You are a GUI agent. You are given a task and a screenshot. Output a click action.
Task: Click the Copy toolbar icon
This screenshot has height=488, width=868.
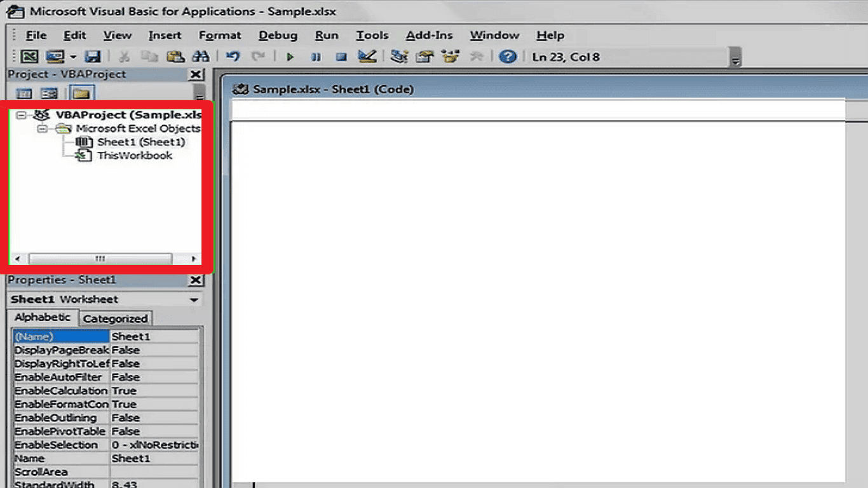click(x=149, y=57)
